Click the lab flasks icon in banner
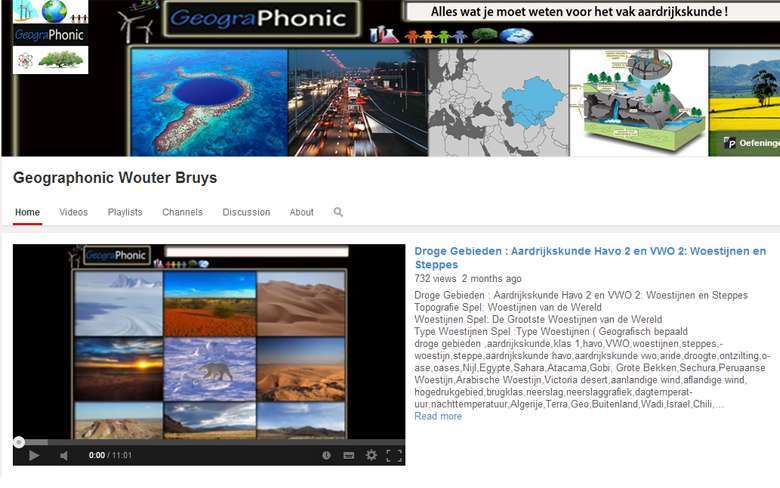This screenshot has height=488, width=780. tap(384, 35)
